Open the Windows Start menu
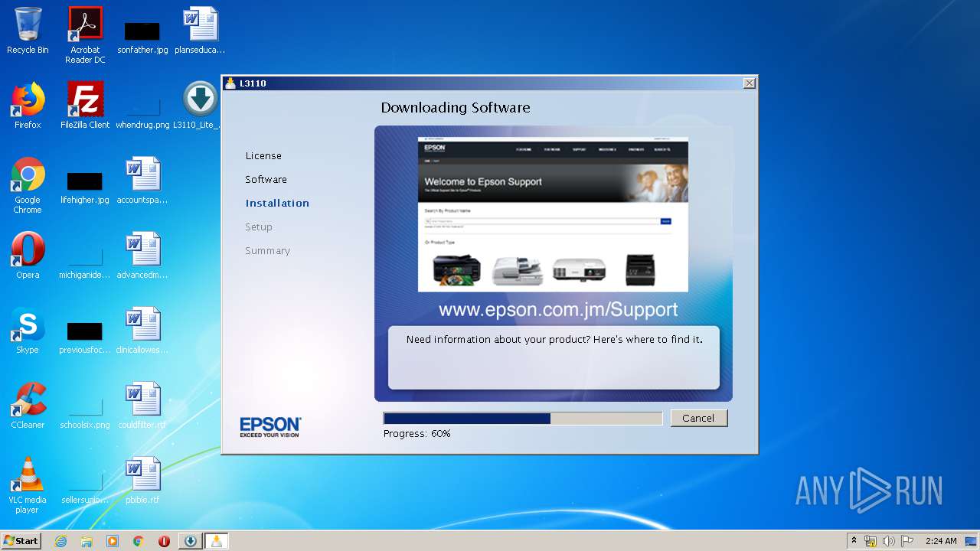 coord(21,540)
